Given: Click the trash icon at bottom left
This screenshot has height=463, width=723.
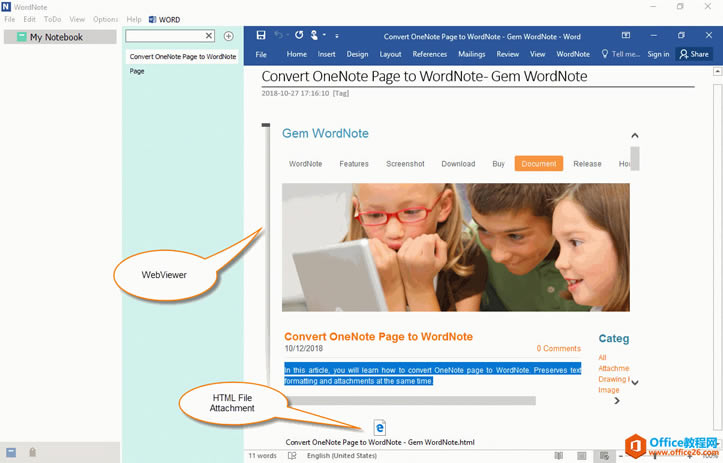Looking at the screenshot, I should click(x=33, y=452).
